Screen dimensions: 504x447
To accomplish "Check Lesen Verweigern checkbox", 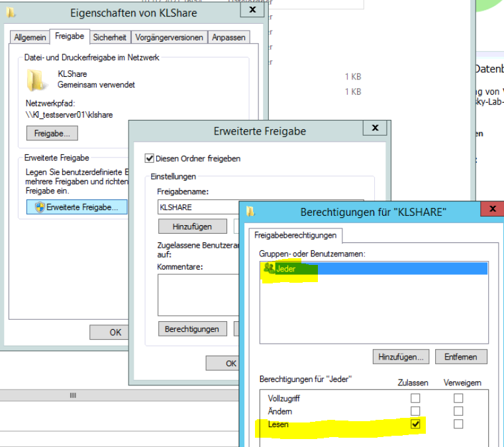I will (458, 424).
